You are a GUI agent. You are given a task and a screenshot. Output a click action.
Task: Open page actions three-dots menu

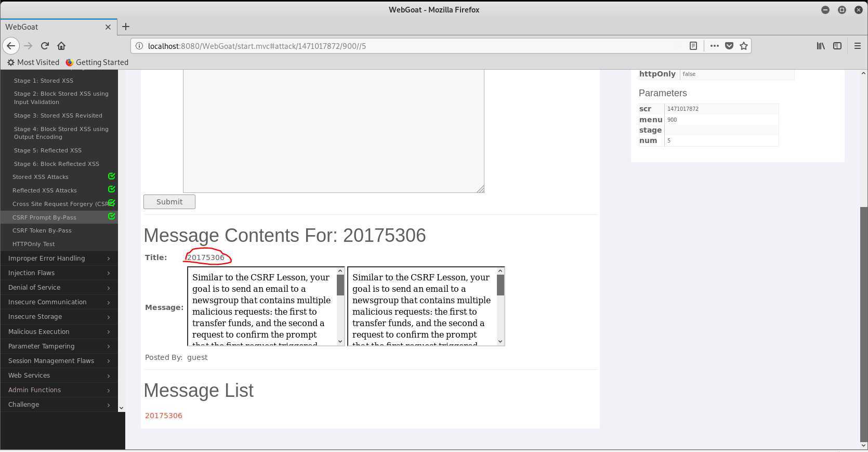click(715, 46)
